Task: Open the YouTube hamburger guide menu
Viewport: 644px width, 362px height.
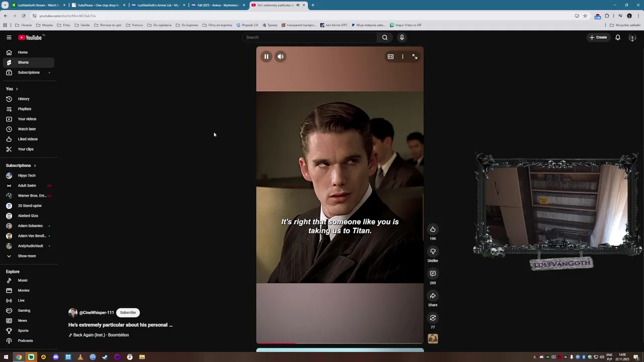Action: click(9, 38)
